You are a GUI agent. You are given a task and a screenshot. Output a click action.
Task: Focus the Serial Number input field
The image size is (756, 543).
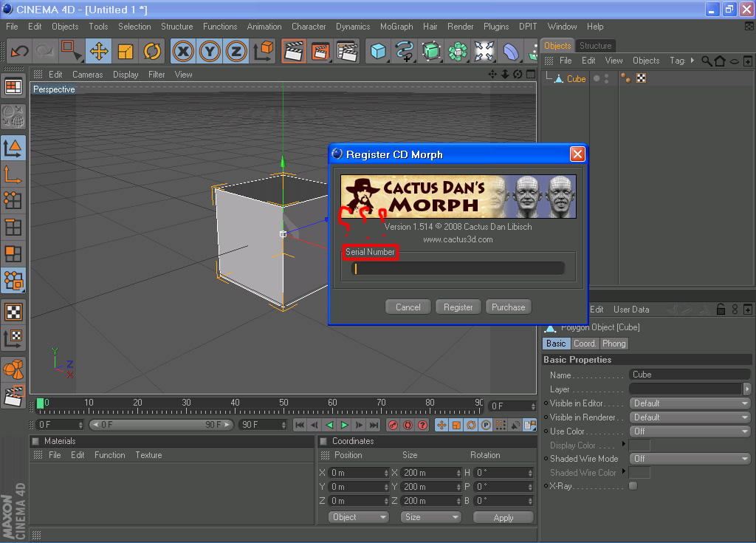click(458, 268)
